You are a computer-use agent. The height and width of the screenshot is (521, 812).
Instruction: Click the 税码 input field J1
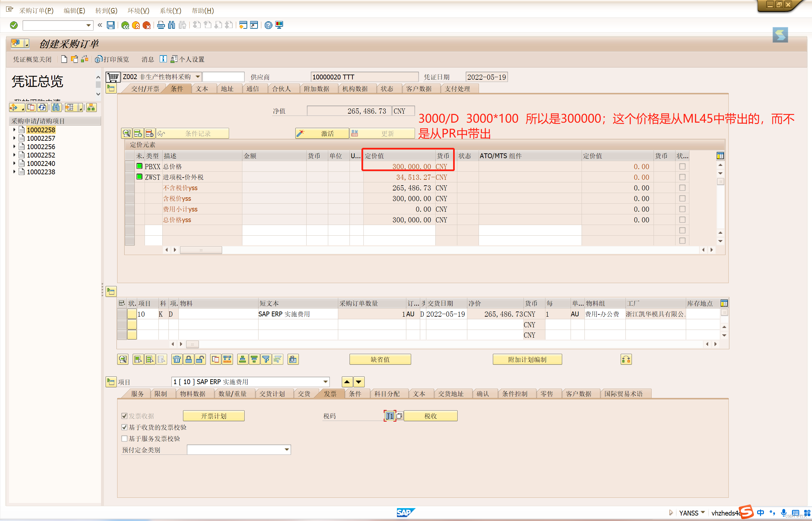click(x=390, y=416)
